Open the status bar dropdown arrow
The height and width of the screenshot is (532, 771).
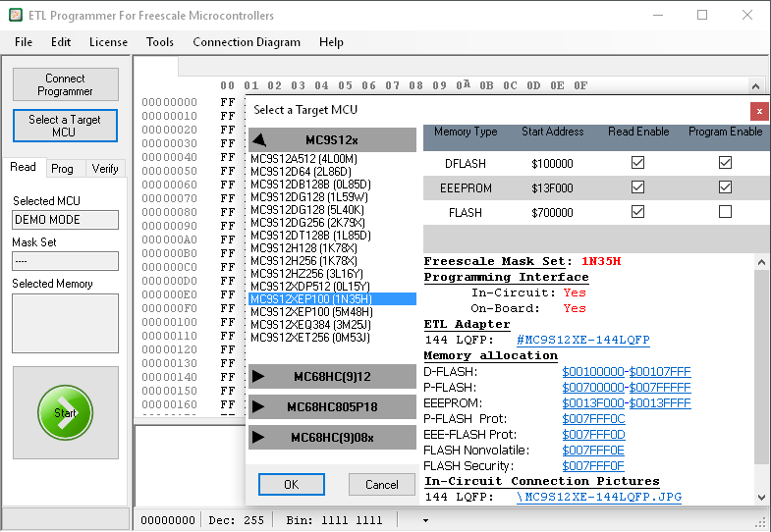[426, 520]
